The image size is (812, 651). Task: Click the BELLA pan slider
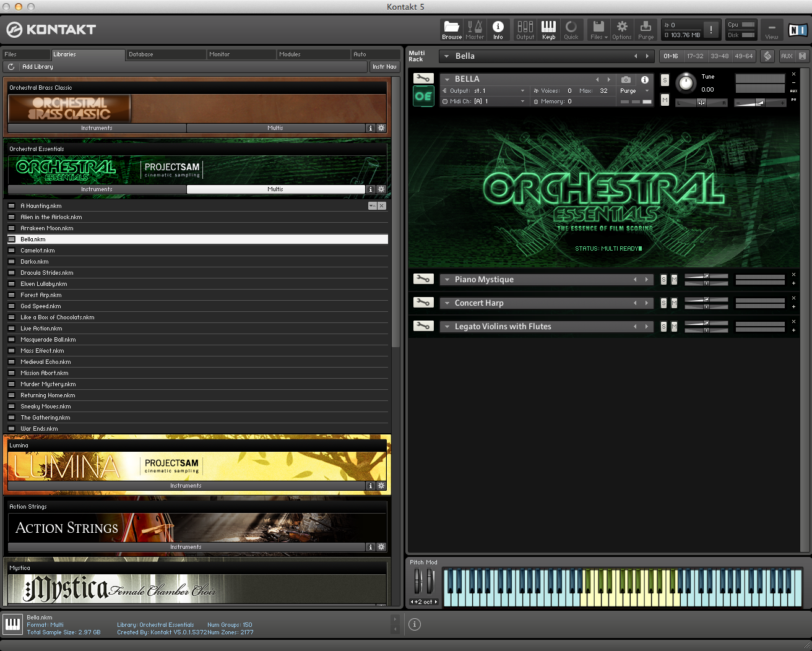point(701,103)
